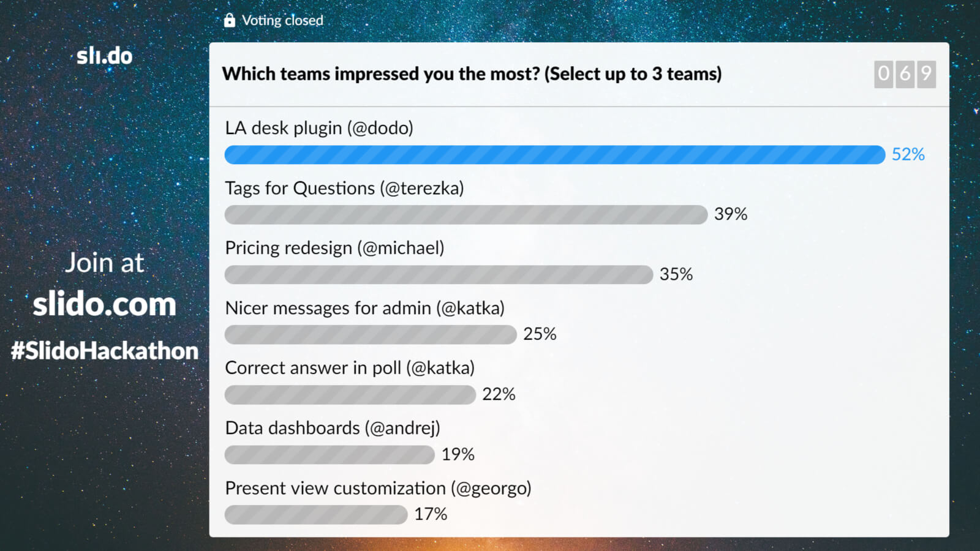Click the Voting closed status text
Screen dimensions: 980x551
click(x=282, y=21)
